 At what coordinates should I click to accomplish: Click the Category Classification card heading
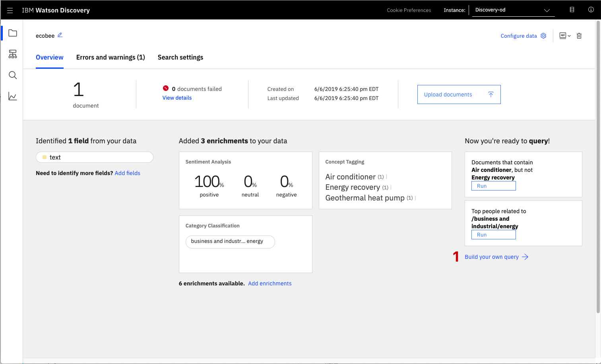[213, 226]
